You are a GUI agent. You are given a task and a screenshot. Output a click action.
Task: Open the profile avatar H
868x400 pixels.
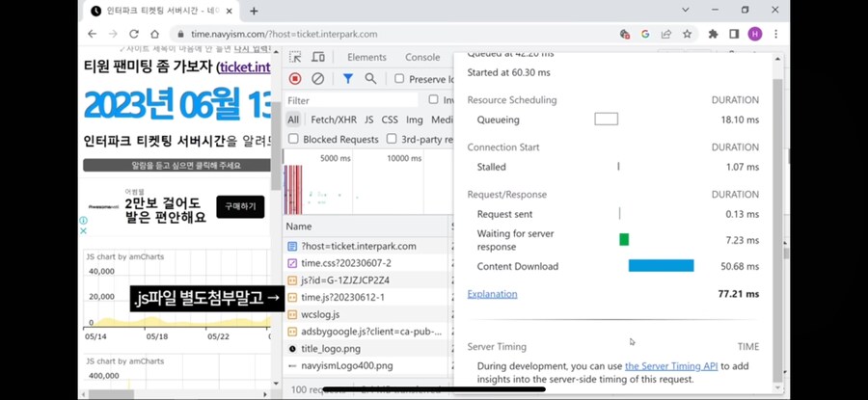coord(754,34)
